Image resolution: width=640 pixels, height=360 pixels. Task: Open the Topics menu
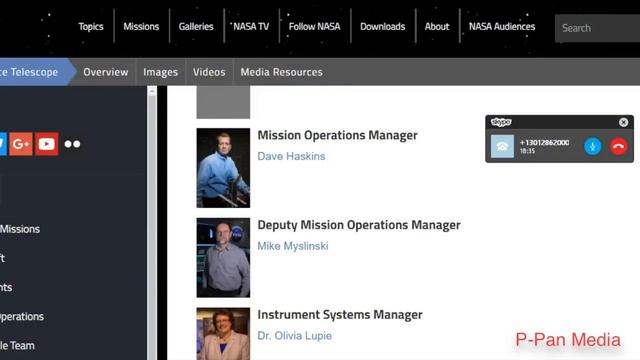click(91, 27)
